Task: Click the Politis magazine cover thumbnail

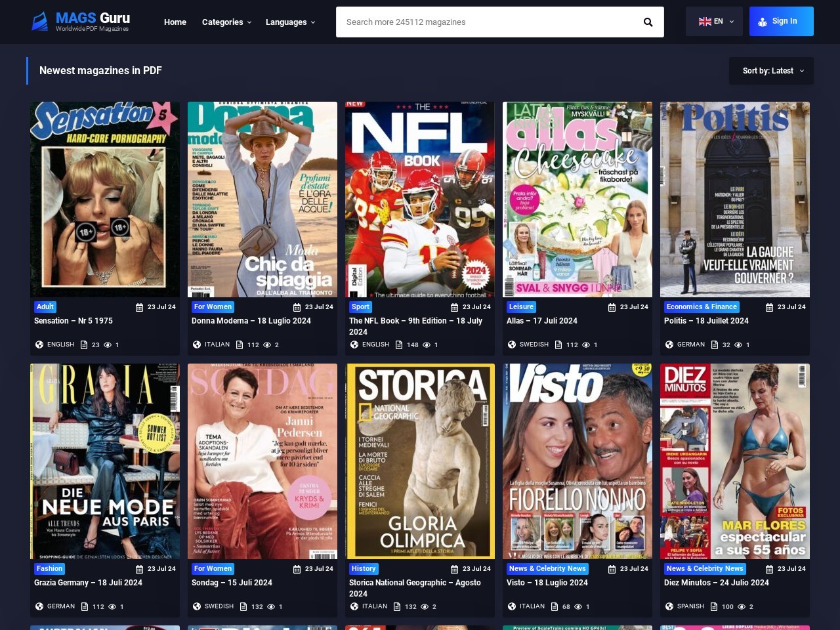Action: [x=735, y=199]
